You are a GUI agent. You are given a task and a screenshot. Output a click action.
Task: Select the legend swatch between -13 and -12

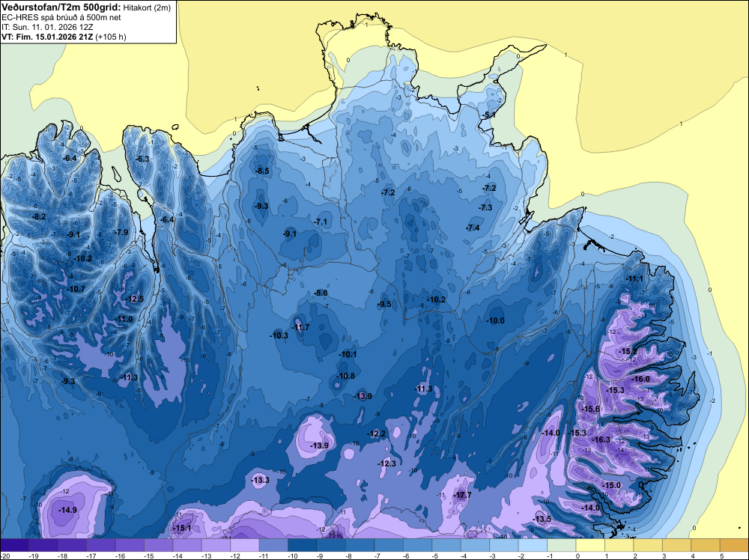(216, 545)
